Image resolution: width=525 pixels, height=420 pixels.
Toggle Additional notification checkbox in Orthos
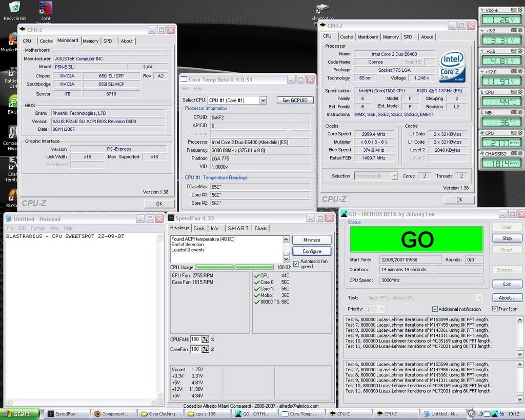coord(435,309)
